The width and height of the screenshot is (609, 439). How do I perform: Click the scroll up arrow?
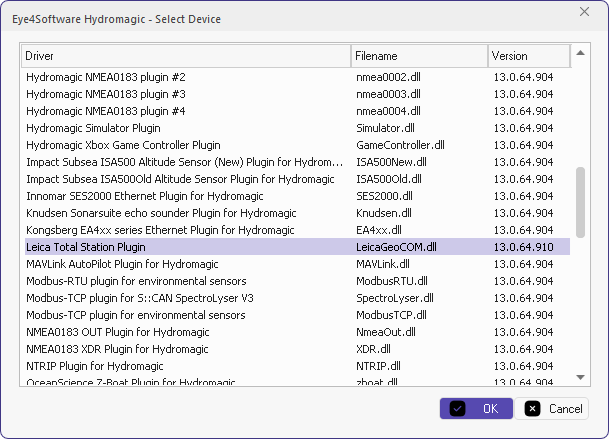pyautogui.click(x=580, y=53)
